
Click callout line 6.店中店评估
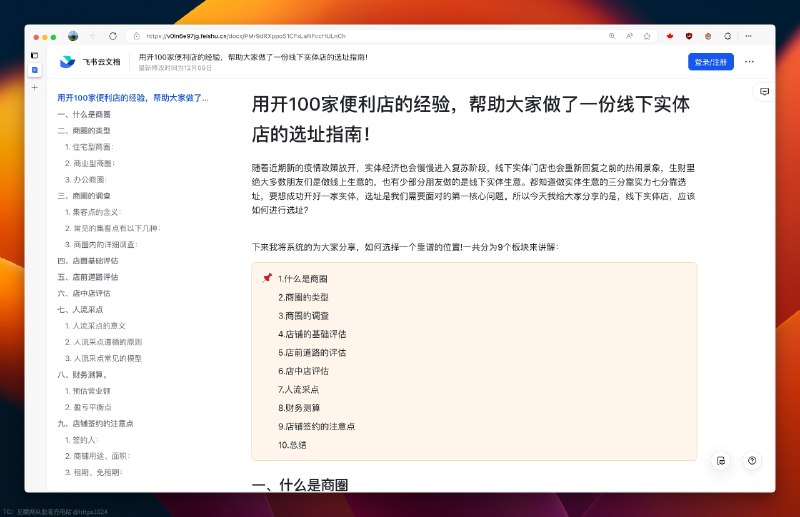[x=303, y=371]
